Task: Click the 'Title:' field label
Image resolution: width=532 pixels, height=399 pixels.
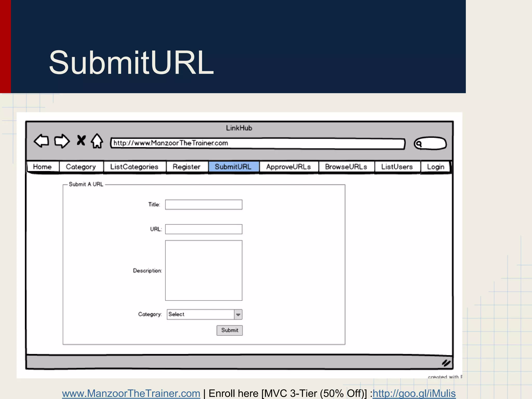Action: (x=154, y=204)
